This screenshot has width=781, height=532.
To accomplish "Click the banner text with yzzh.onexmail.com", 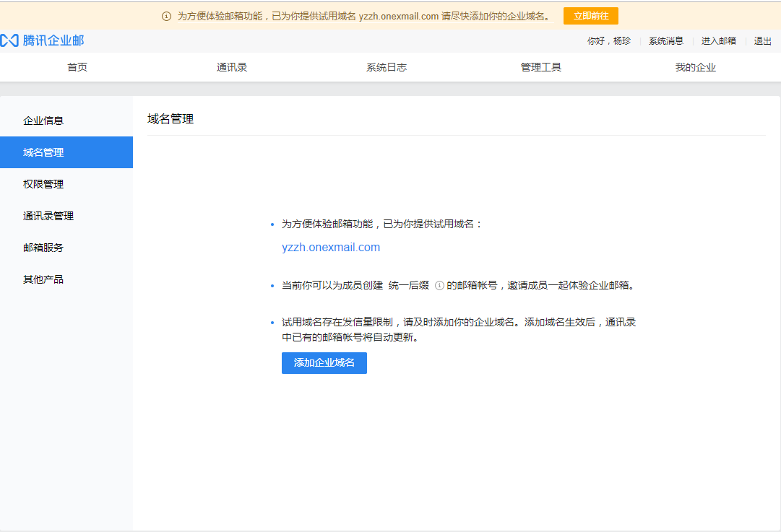I will pyautogui.click(x=365, y=17).
